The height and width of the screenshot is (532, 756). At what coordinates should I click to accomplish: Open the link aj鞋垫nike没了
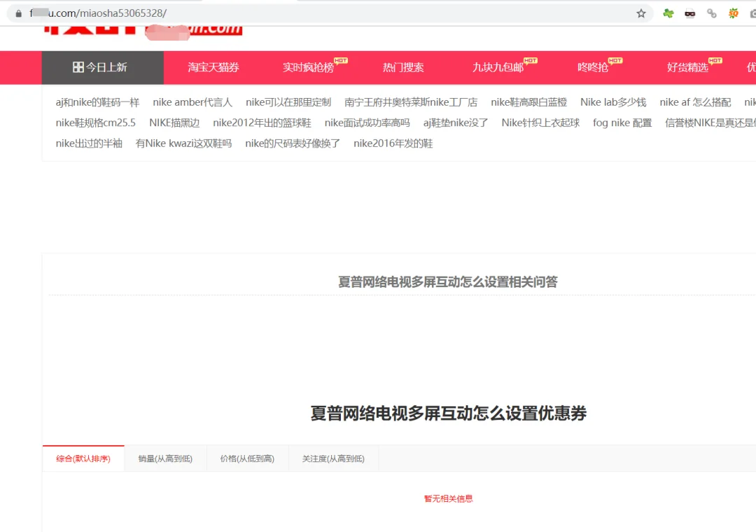click(x=456, y=123)
